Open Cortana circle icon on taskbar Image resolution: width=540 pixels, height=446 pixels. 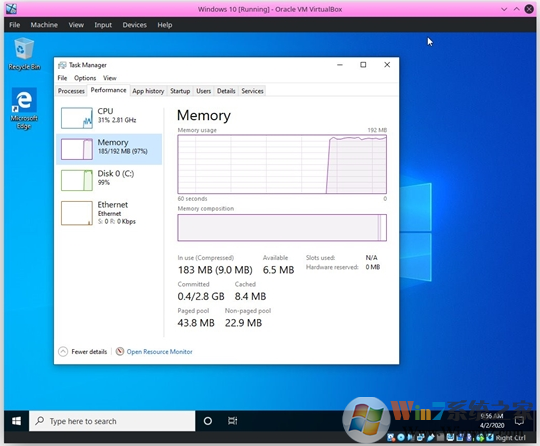click(x=208, y=421)
